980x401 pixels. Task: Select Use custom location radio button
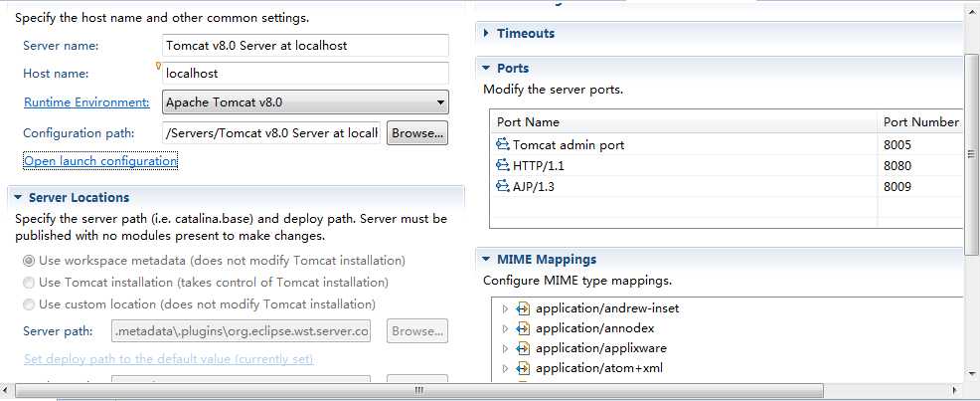pos(29,304)
